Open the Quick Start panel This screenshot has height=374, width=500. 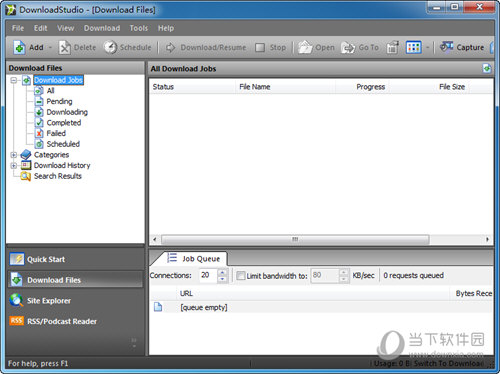76,259
